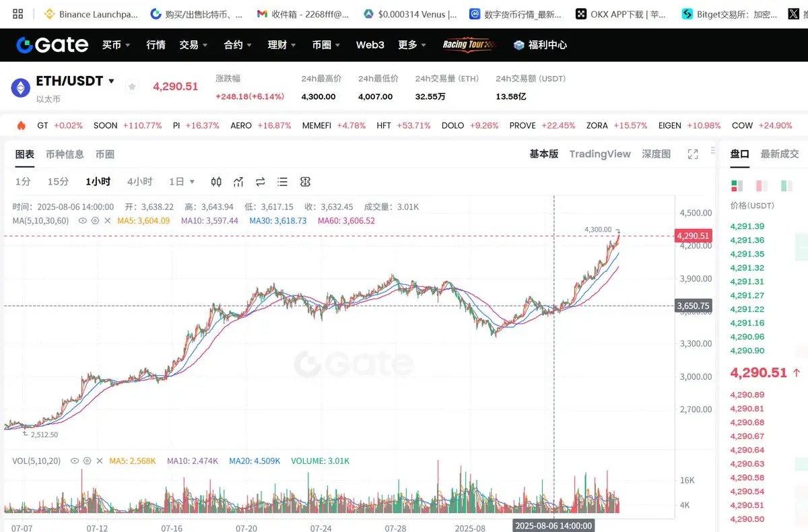Open MA indicator settings gear
The width and height of the screenshot is (808, 532).
click(x=95, y=220)
